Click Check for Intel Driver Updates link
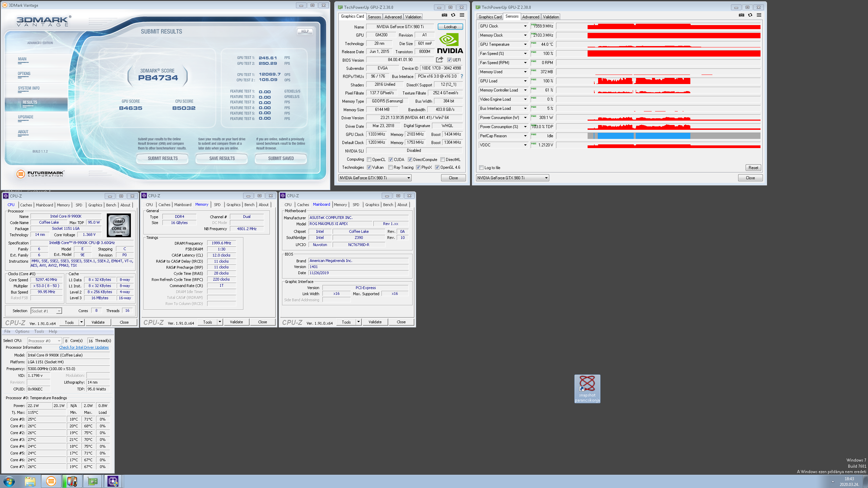 (84, 347)
